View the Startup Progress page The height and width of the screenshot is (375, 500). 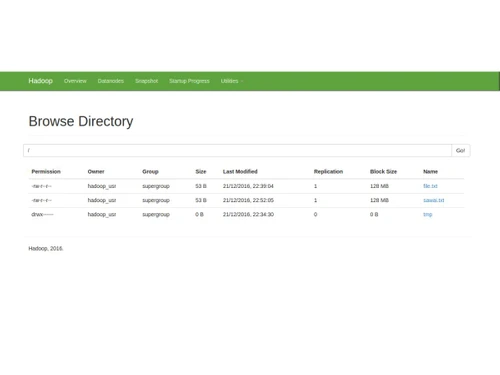pos(189,81)
